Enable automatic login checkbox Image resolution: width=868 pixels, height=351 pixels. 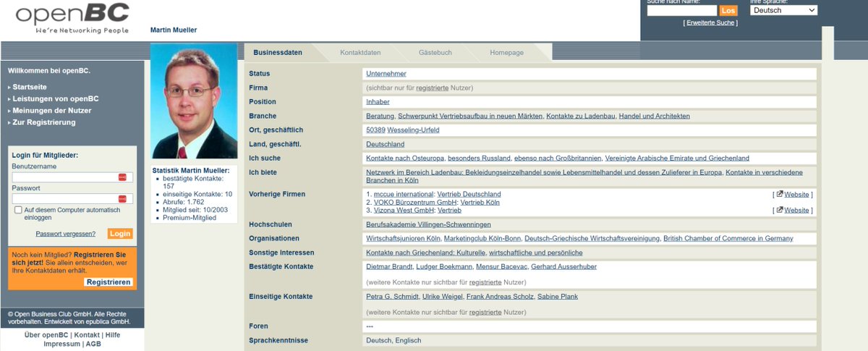(18, 210)
